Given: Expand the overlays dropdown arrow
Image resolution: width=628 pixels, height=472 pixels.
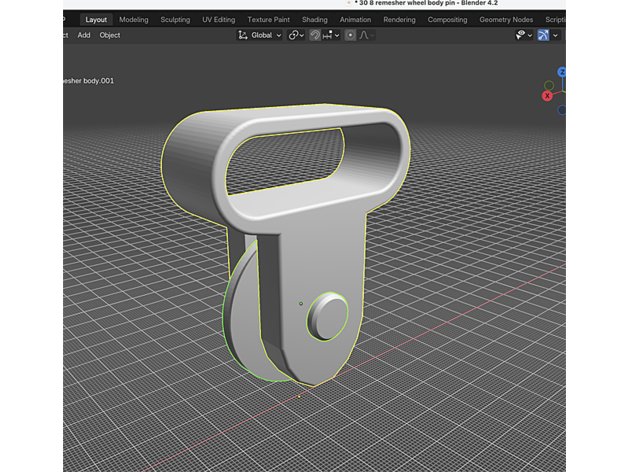Looking at the screenshot, I should click(556, 35).
